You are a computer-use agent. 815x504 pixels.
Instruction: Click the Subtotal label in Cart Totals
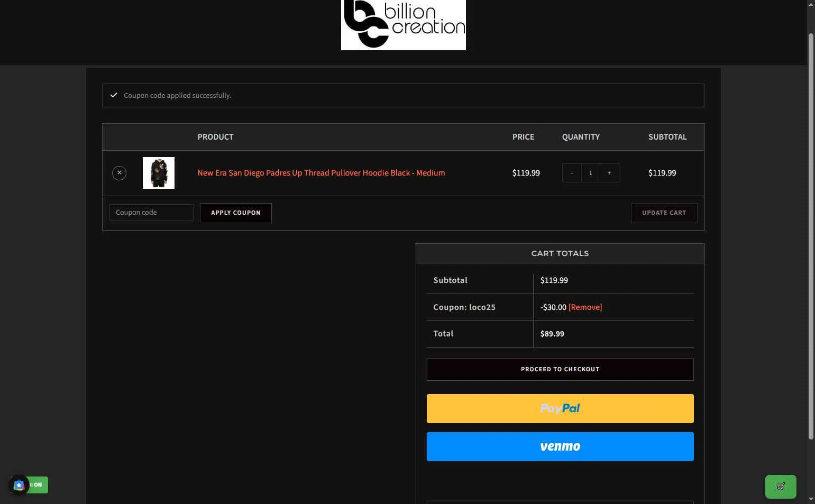[450, 280]
